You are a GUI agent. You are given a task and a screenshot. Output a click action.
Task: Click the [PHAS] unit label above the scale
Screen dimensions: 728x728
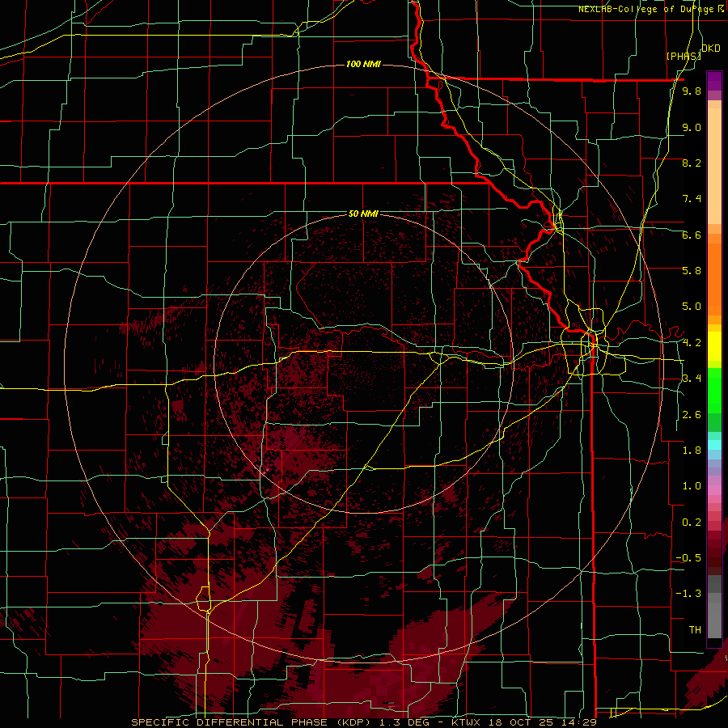(684, 56)
